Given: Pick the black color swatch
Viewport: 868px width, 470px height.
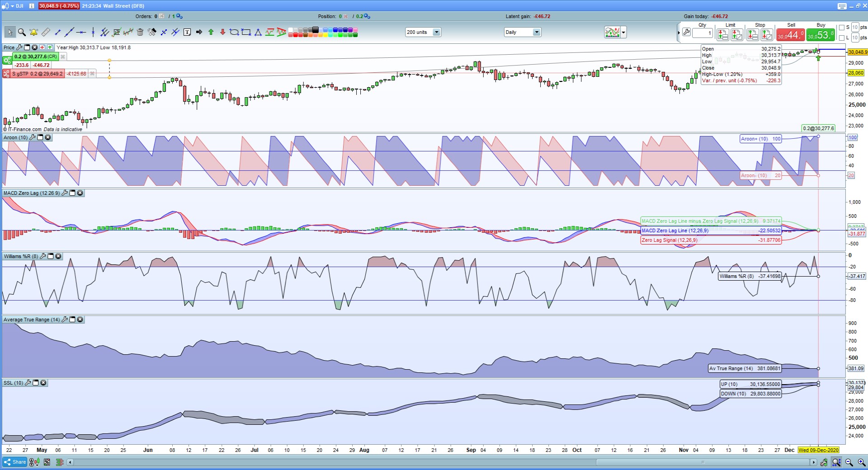Looking at the screenshot, I should [316, 30].
